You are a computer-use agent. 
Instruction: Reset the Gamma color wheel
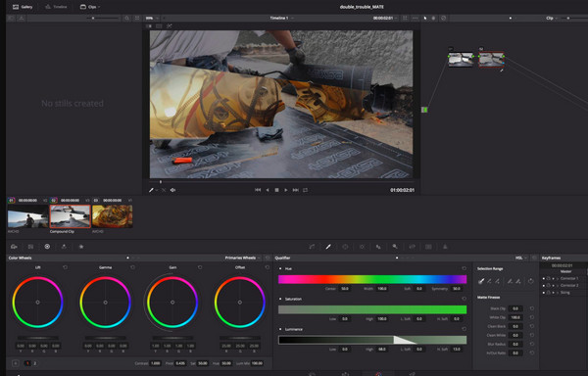[132, 267]
